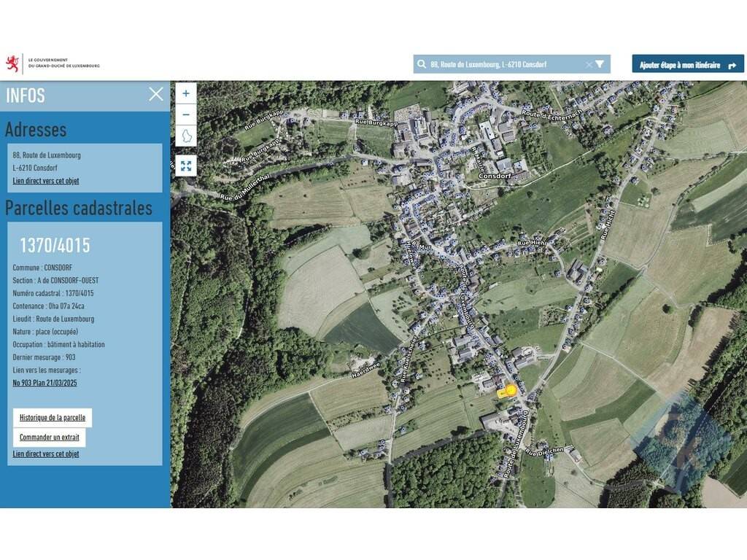
Task: Click the Luxembourg government logo
Action: pos(53,63)
